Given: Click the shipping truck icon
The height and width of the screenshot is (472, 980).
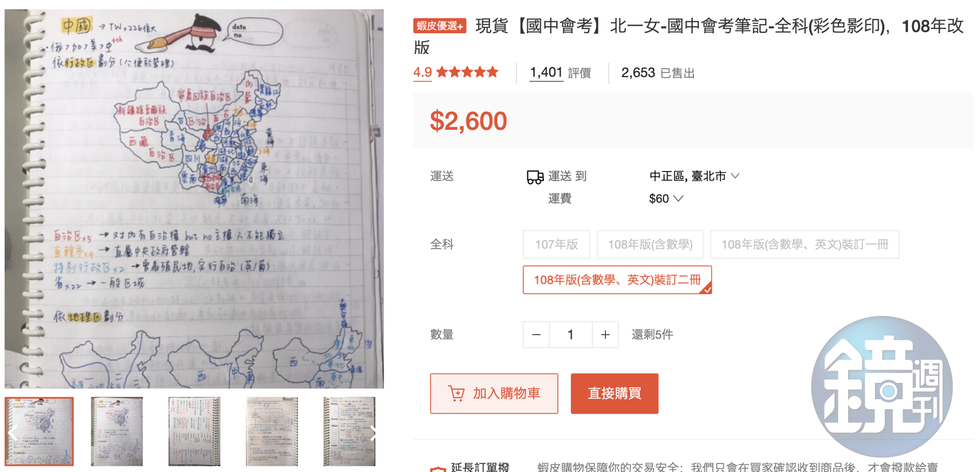Looking at the screenshot, I should point(535,177).
